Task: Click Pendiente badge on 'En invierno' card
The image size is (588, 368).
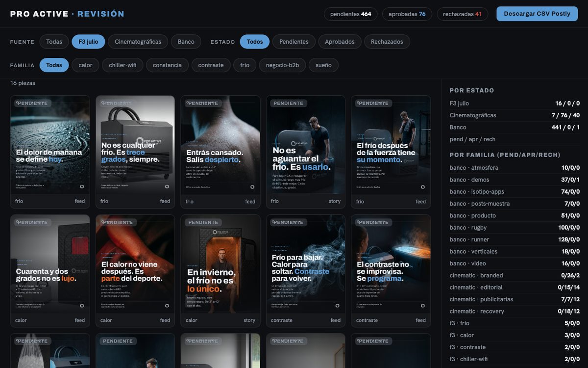Action: (203, 222)
